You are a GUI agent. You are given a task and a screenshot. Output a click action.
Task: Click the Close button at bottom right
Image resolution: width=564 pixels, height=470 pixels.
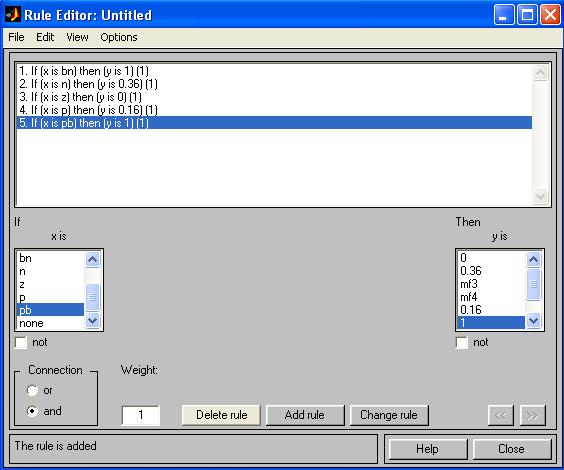pos(512,449)
